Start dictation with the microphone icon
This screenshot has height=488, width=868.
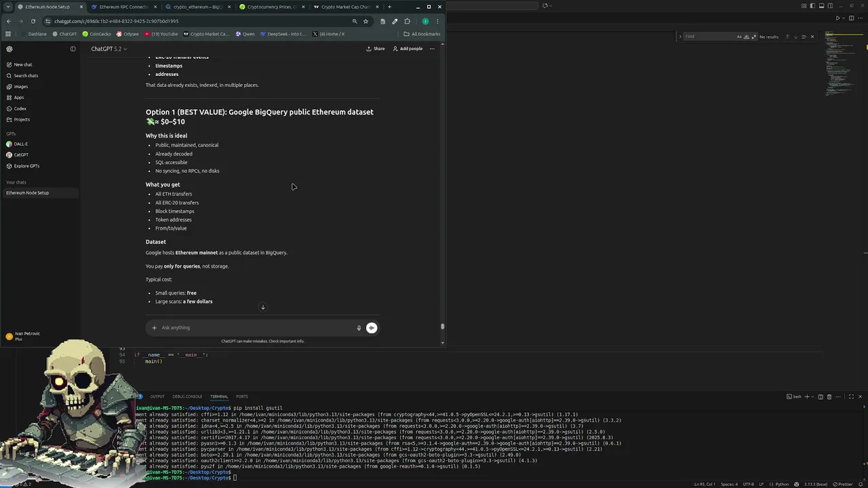pos(359,327)
